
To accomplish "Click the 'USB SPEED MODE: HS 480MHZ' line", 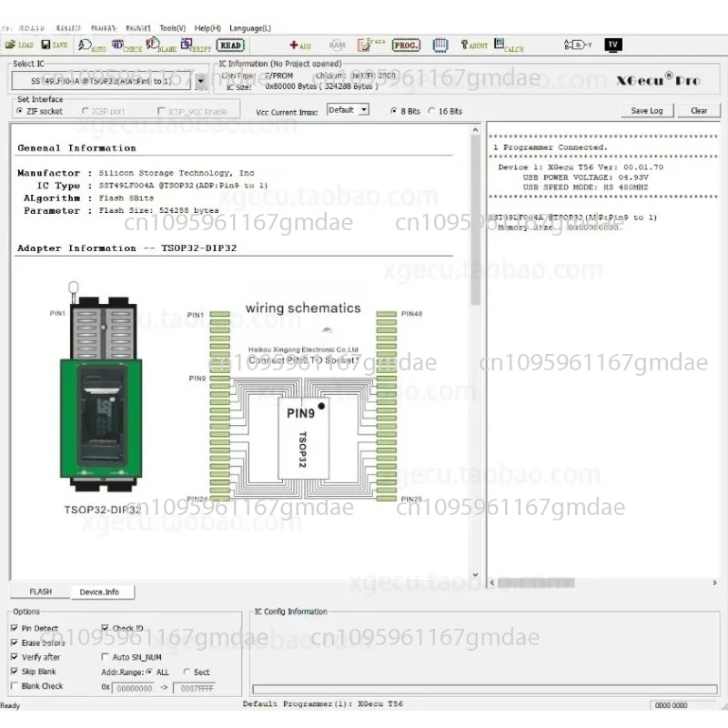I will 585,187.
